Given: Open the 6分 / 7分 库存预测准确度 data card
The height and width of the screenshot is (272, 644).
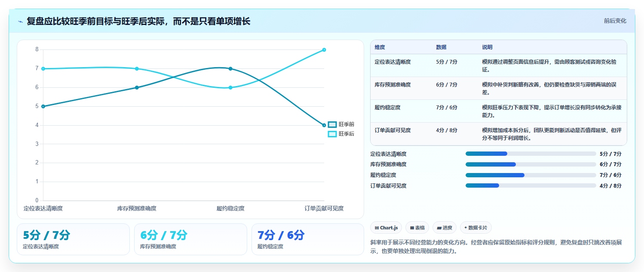Looking at the screenshot, I should (x=190, y=239).
